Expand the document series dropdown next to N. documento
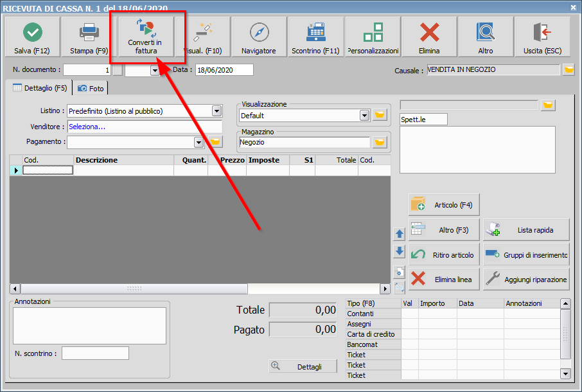The width and height of the screenshot is (582, 392). pyautogui.click(x=155, y=70)
